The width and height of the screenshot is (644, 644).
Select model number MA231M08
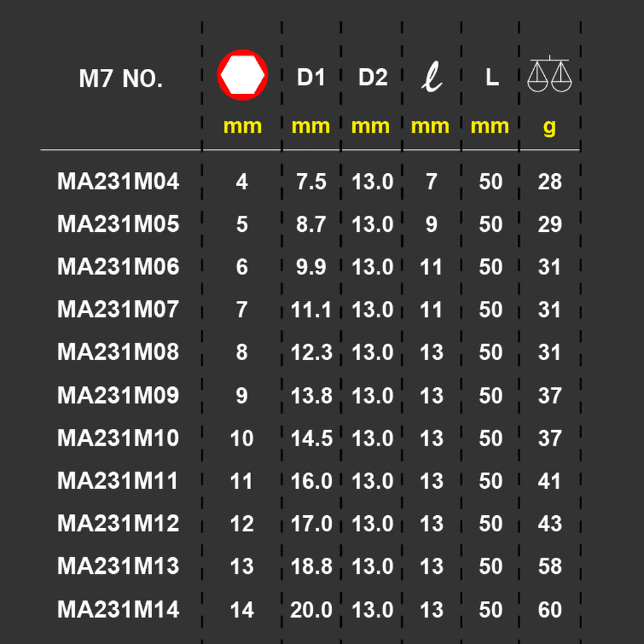(118, 352)
